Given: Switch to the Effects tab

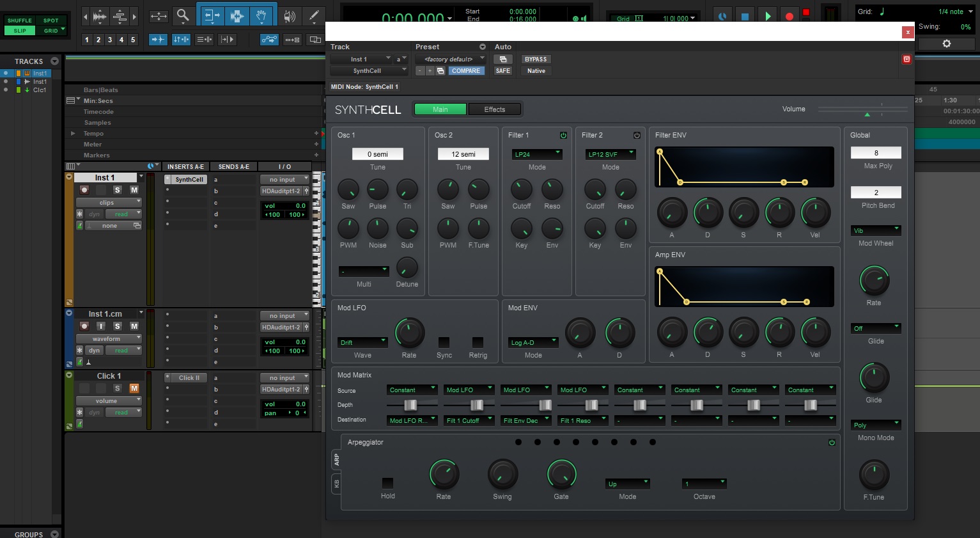Looking at the screenshot, I should click(495, 109).
